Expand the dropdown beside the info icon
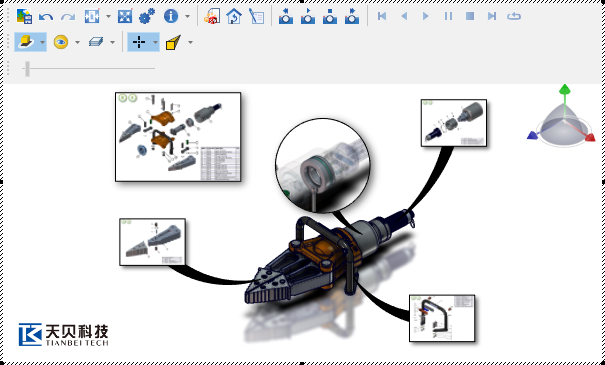605x365 pixels. [x=188, y=17]
